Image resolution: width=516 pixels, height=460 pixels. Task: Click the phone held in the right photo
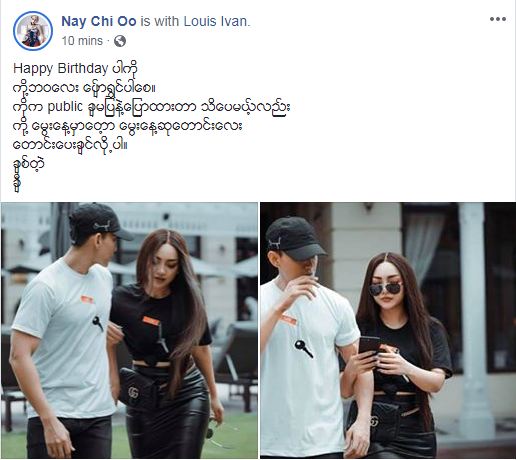click(x=369, y=347)
